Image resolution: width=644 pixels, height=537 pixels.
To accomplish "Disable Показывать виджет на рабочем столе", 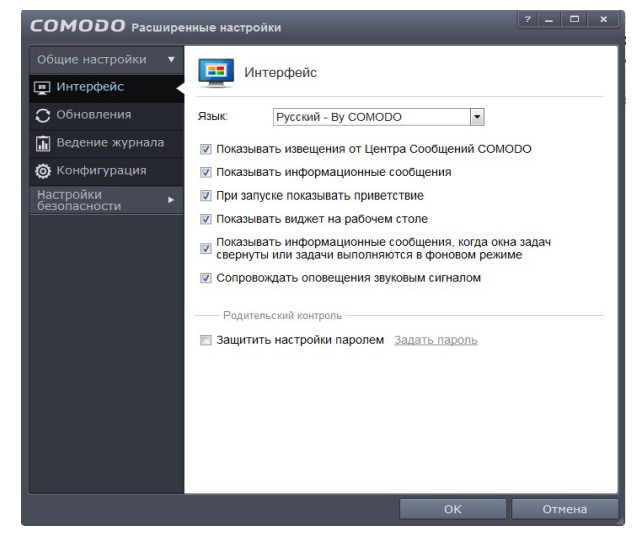I will (206, 219).
